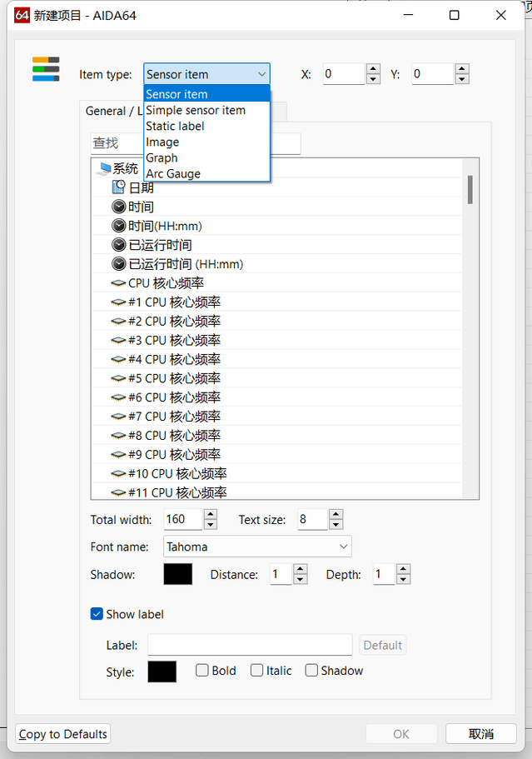Click chip icon beside #8 CPU 核心频率
Image resolution: width=532 pixels, height=759 pixels.
pyautogui.click(x=118, y=435)
